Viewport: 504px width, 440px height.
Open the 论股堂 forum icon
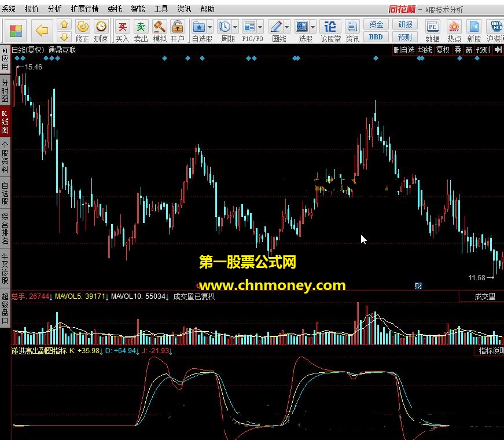[330, 27]
